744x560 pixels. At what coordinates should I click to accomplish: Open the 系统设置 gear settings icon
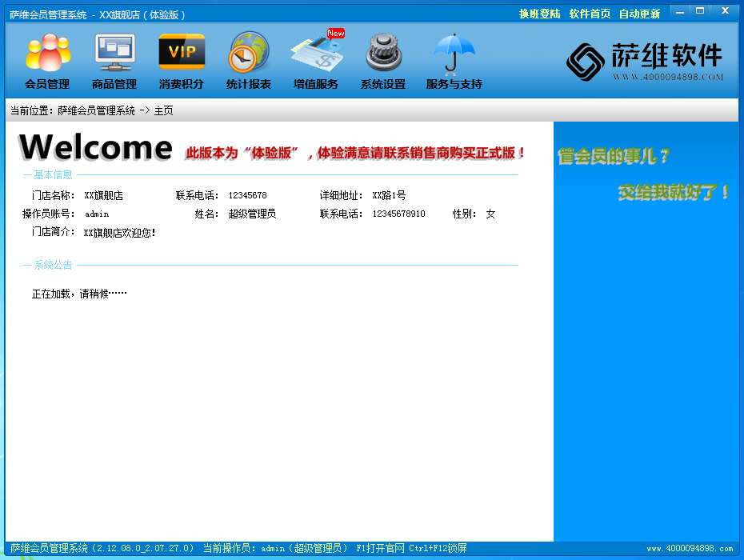[383, 62]
